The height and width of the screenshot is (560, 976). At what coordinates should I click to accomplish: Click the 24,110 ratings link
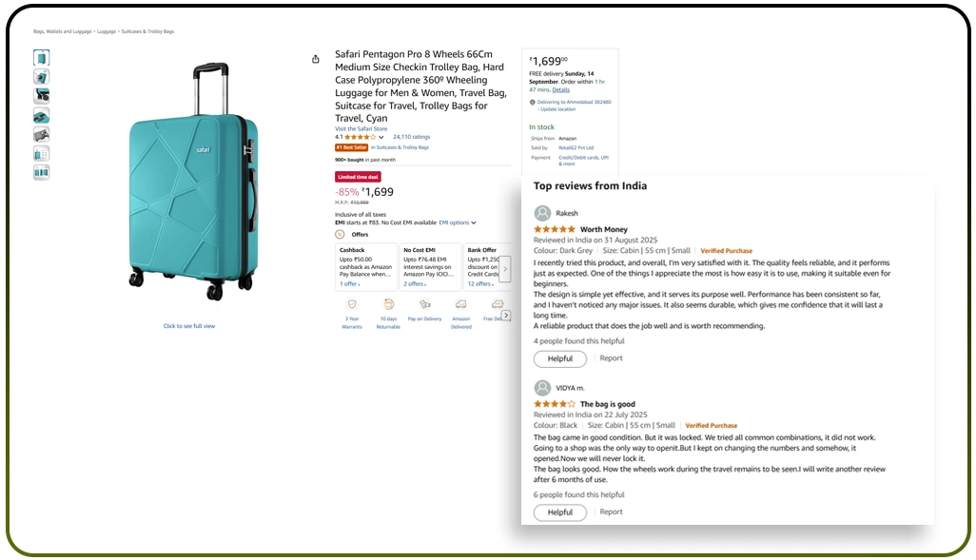pyautogui.click(x=411, y=137)
